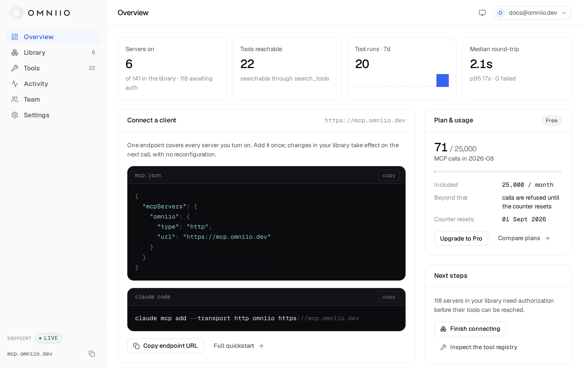
Task: Click the mcp.omniio.dev sidebar endpoint text
Action: (x=30, y=354)
